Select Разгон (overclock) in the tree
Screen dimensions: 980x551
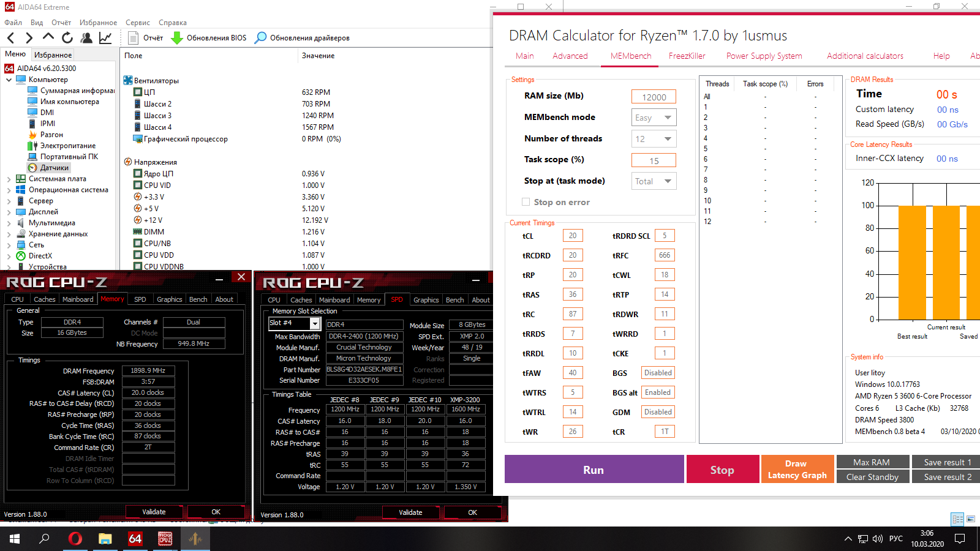click(x=45, y=135)
